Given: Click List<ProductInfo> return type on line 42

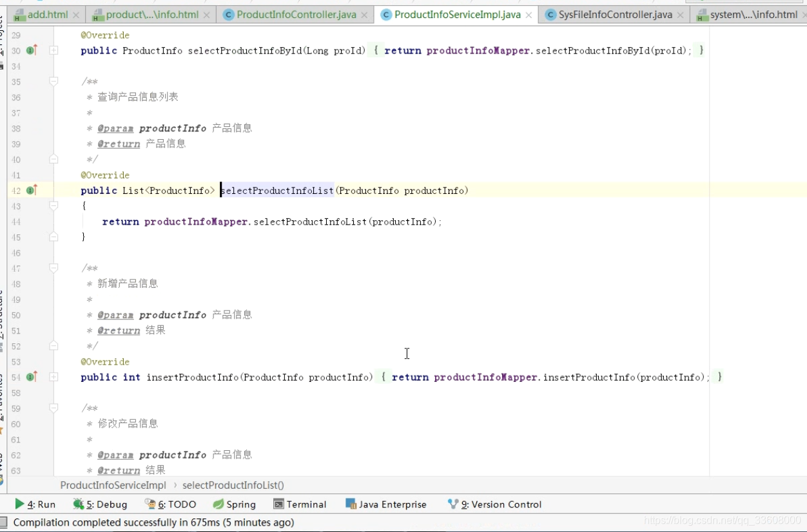Looking at the screenshot, I should (x=169, y=190).
